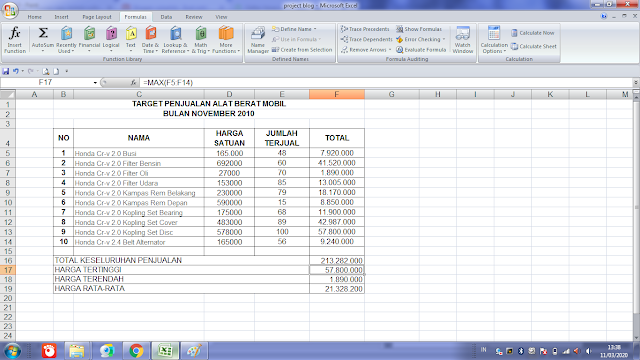Select row 17 header
The height and width of the screenshot is (360, 640).
point(8,270)
